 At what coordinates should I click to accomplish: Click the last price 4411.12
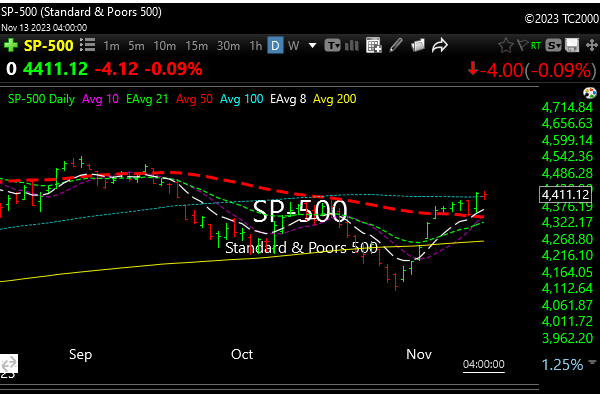pyautogui.click(x=55, y=69)
